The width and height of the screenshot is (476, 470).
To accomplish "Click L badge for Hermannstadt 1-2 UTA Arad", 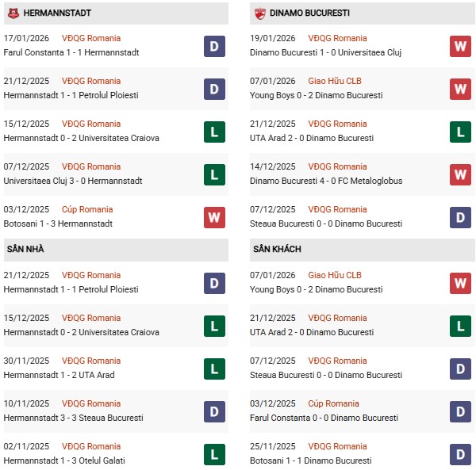I will coord(214,369).
